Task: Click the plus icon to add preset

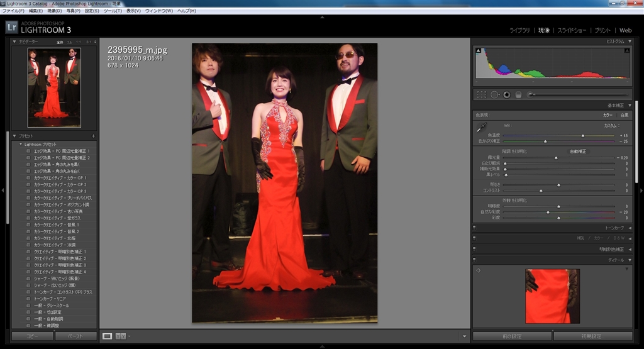Action: (x=93, y=136)
